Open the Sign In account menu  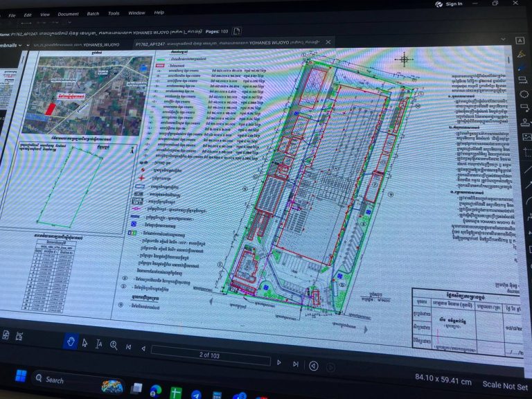click(450, 4)
